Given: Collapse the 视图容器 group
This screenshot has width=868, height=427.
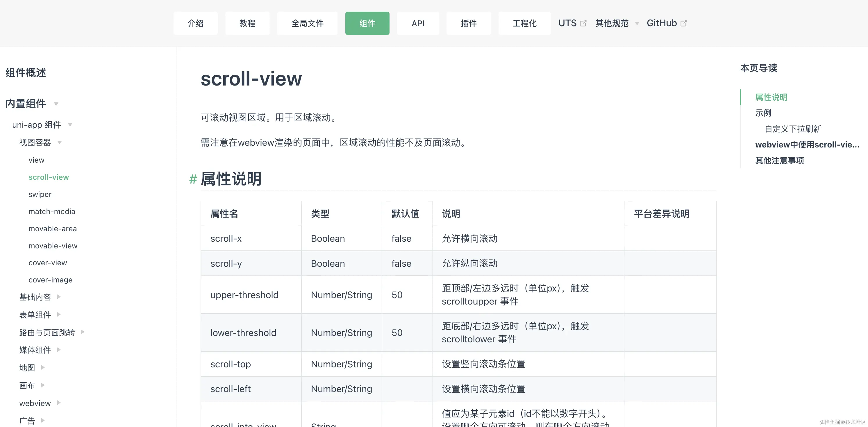Looking at the screenshot, I should [x=60, y=142].
